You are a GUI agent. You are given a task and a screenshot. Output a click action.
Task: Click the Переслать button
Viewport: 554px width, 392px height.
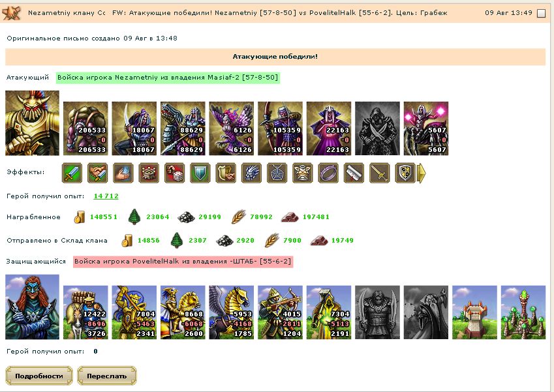107,376
